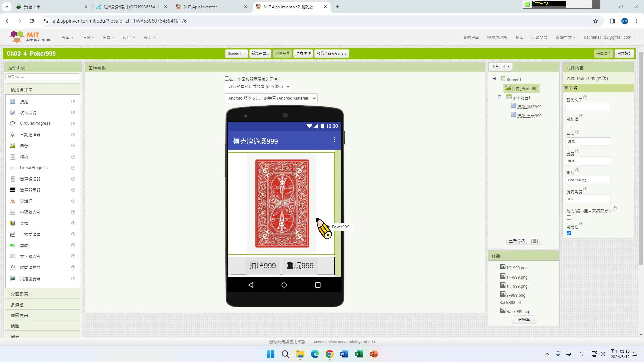This screenshot has height=362, width=644.
Task: Open the Screen1 screen selector dropdown
Action: pyautogui.click(x=236, y=53)
